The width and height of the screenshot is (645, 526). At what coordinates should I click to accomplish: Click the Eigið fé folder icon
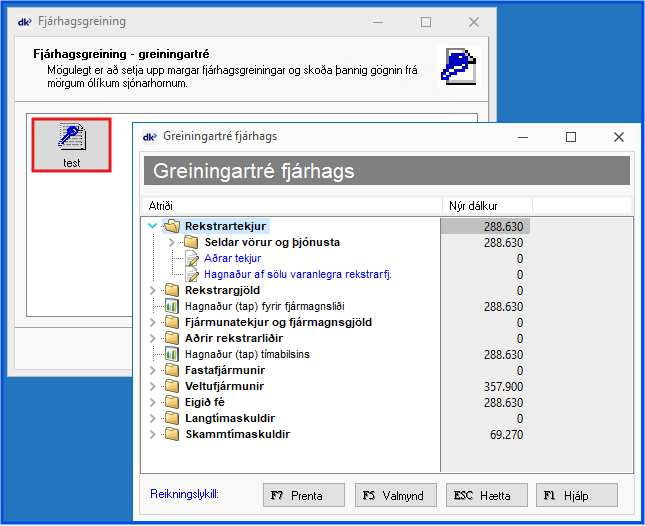[171, 402]
